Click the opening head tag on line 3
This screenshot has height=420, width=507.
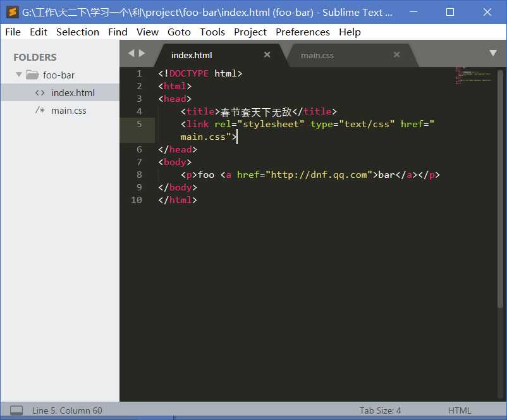click(175, 99)
